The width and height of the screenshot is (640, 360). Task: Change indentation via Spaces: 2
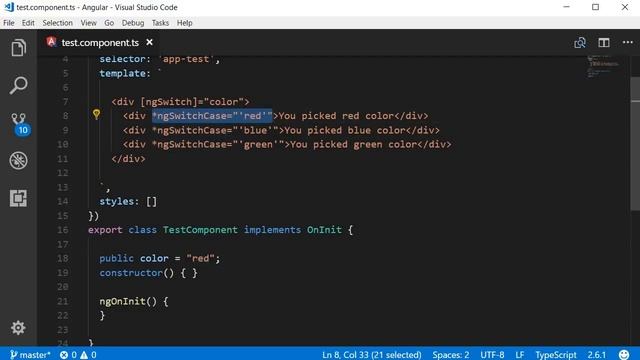point(451,354)
